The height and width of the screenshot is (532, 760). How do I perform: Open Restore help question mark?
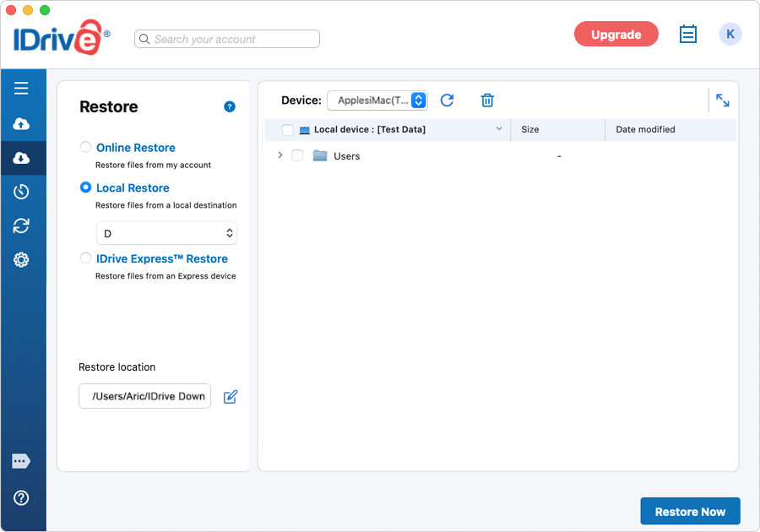pyautogui.click(x=230, y=106)
